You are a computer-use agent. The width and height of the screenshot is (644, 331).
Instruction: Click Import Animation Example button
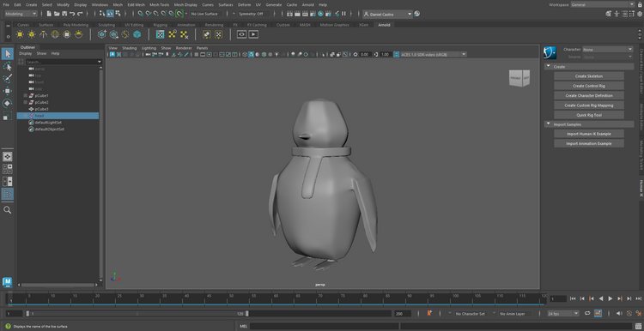588,143
